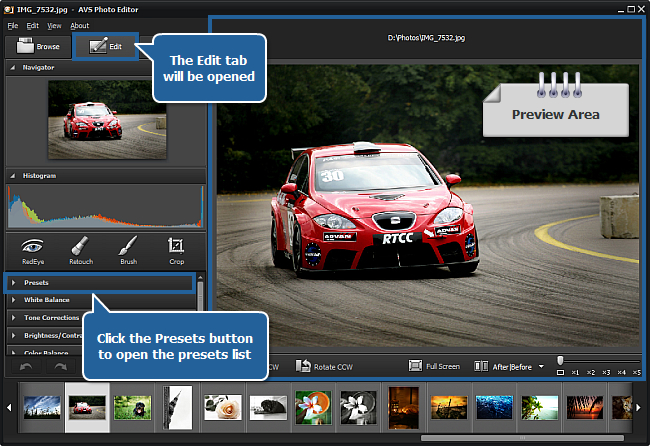Screen dimensions: 650x446
Task: Select the golden sunset boat thumbnail
Action: 449,407
